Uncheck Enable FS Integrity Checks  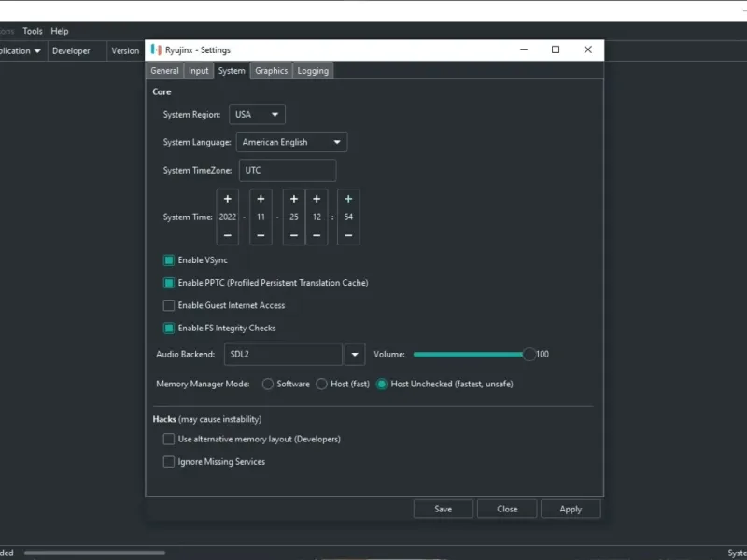pyautogui.click(x=169, y=329)
